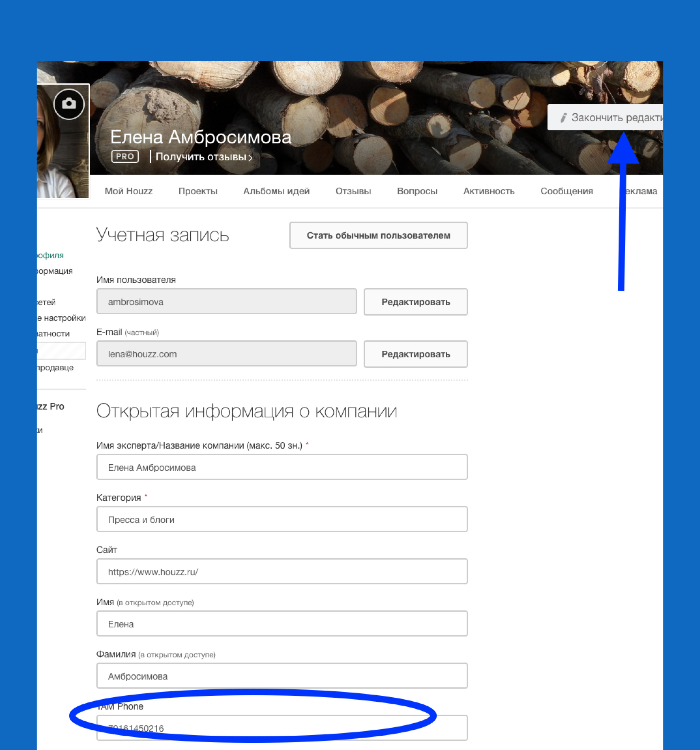Image resolution: width=700 pixels, height=750 pixels.
Task: Open the Вопросы tab
Action: click(417, 191)
